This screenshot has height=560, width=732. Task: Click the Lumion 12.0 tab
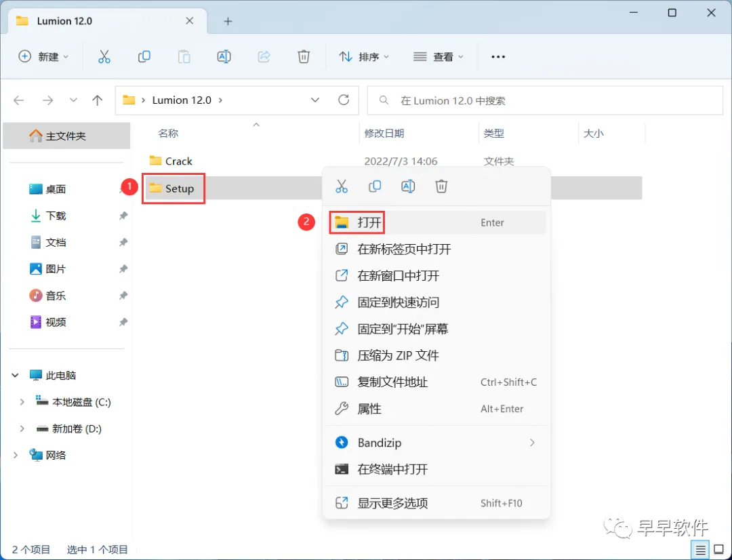coord(107,22)
